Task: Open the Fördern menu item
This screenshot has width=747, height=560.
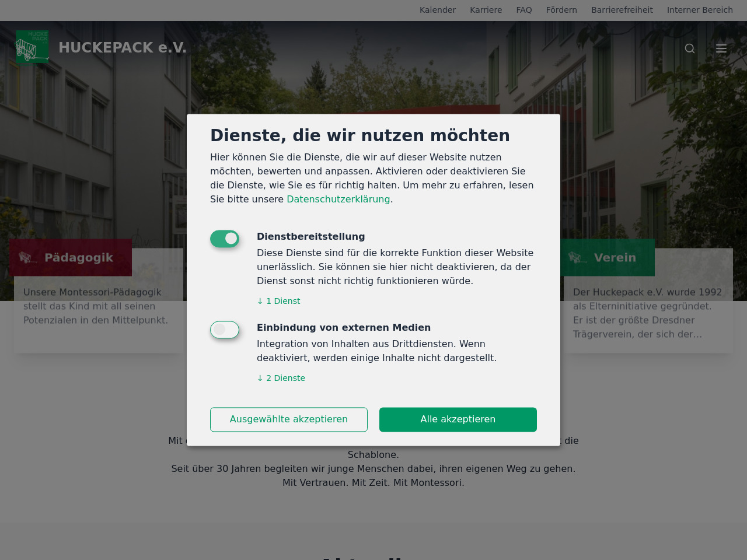Action: pos(561,10)
